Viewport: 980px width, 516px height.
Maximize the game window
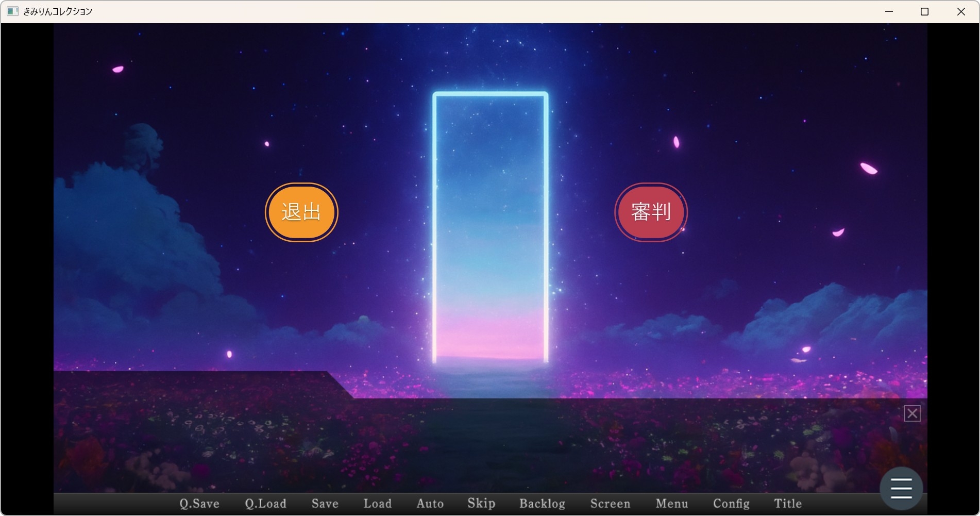(924, 11)
